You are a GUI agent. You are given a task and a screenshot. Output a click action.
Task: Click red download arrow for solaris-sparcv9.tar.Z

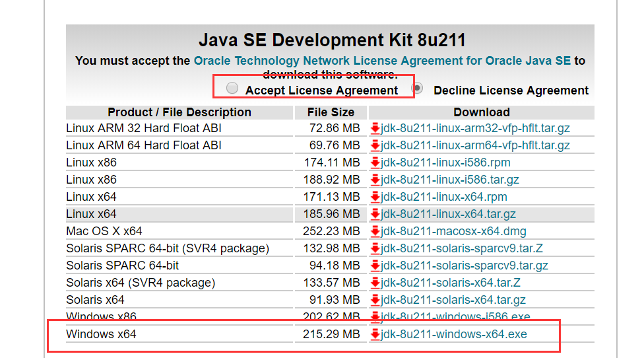point(375,248)
